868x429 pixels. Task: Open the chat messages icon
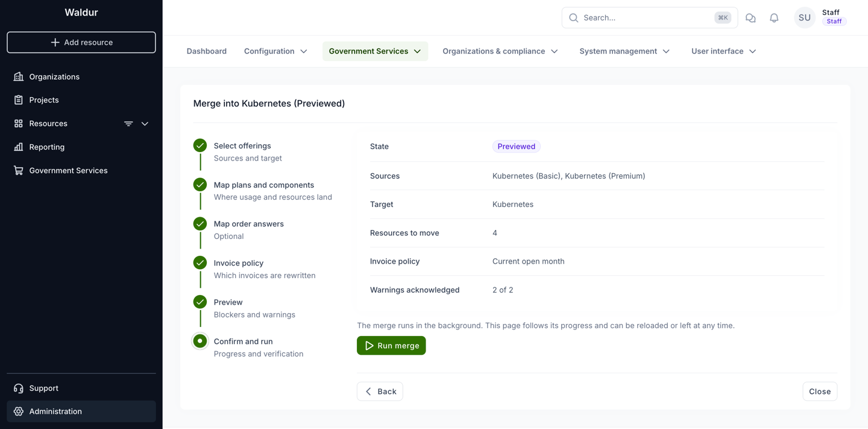[750, 18]
